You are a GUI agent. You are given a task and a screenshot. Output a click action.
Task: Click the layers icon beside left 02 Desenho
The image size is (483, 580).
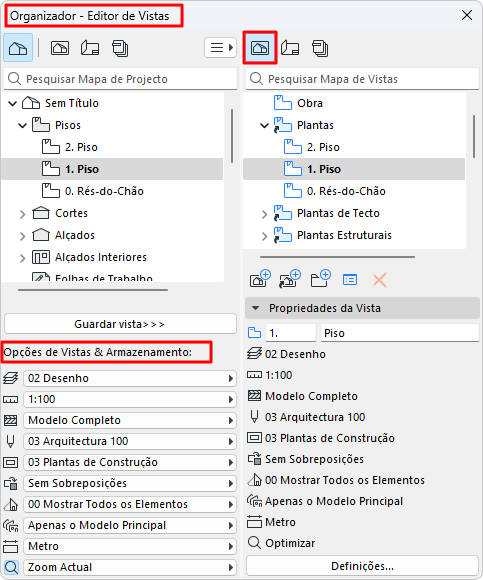point(10,378)
